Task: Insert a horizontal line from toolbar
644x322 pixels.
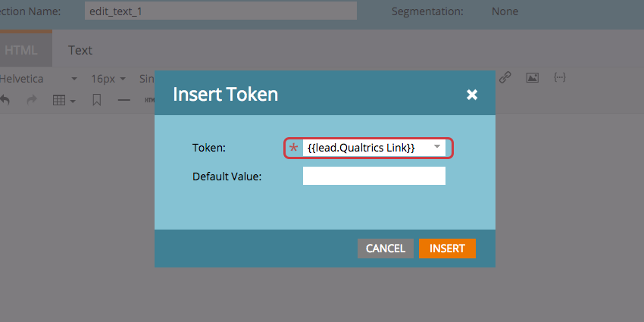Action: (x=123, y=100)
